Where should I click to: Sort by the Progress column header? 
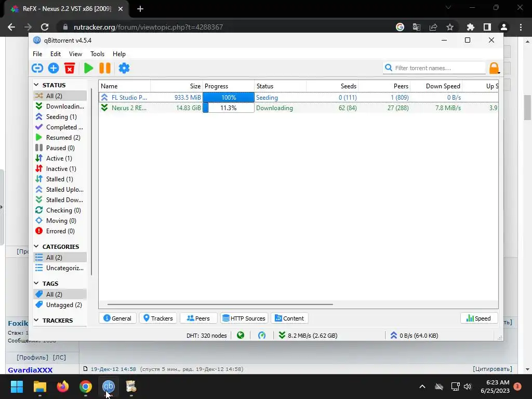(x=229, y=86)
